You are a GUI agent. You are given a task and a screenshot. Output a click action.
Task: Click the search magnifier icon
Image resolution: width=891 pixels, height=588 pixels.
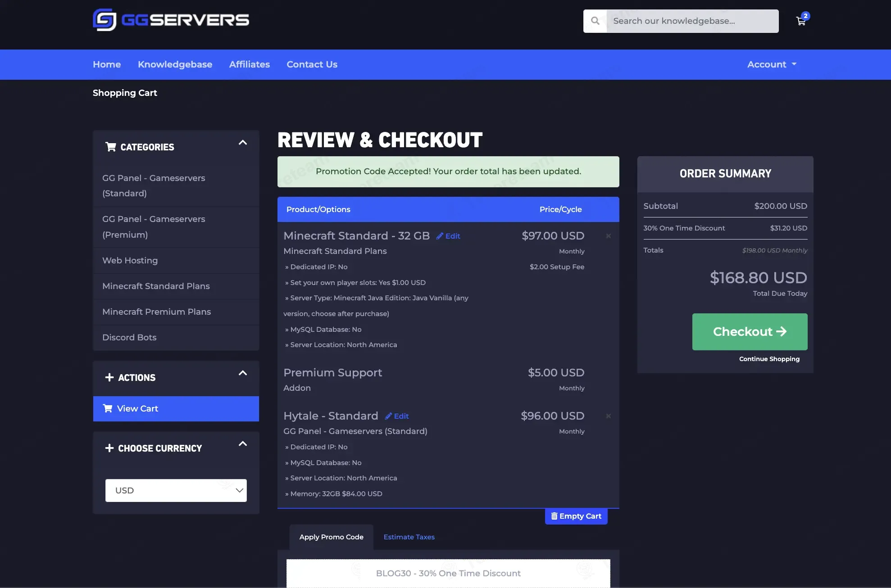point(595,21)
